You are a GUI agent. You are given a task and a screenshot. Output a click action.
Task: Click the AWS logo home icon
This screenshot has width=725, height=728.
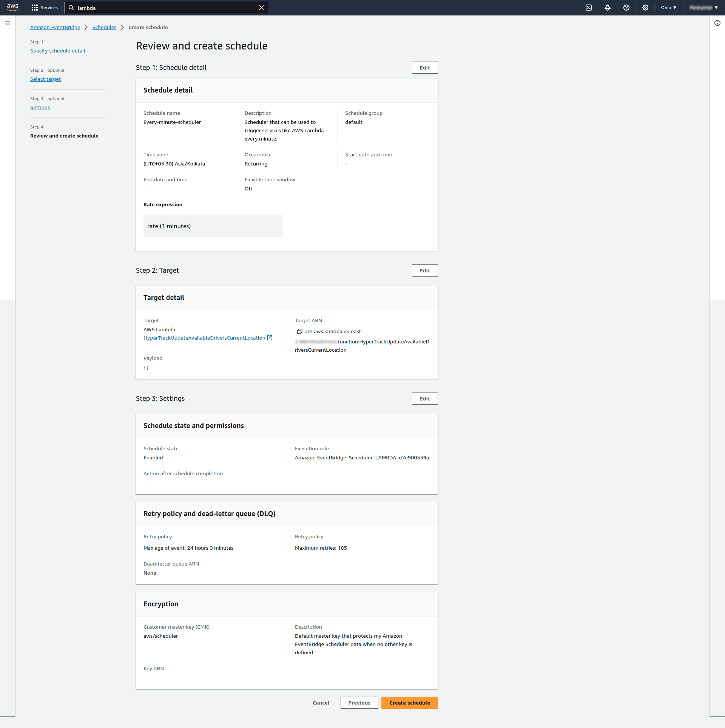point(12,8)
